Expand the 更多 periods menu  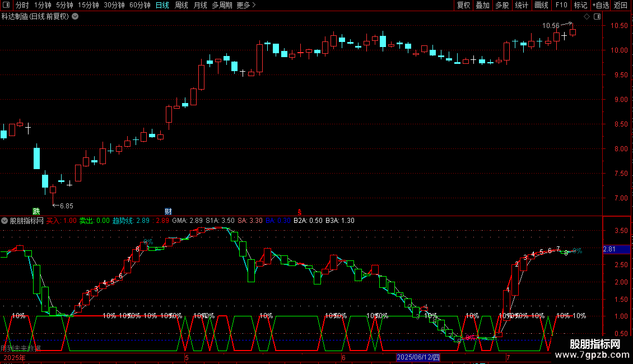[x=246, y=5]
